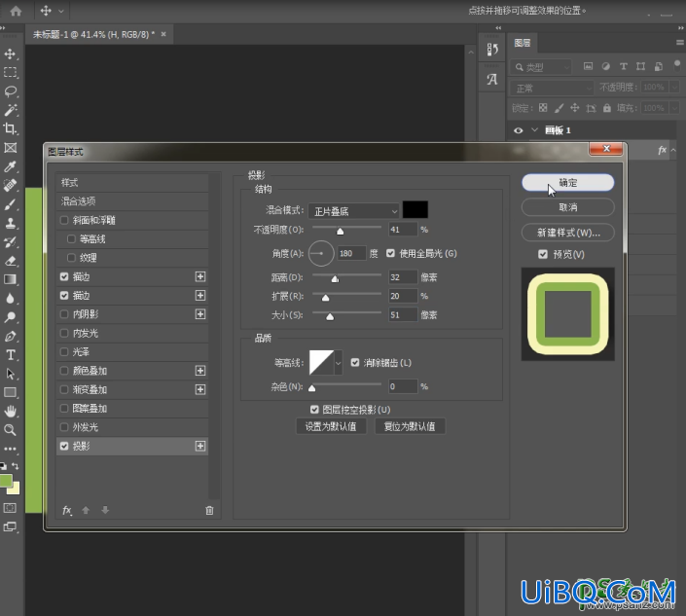
Task: Select the Magic Wand tool
Action: tap(10, 110)
